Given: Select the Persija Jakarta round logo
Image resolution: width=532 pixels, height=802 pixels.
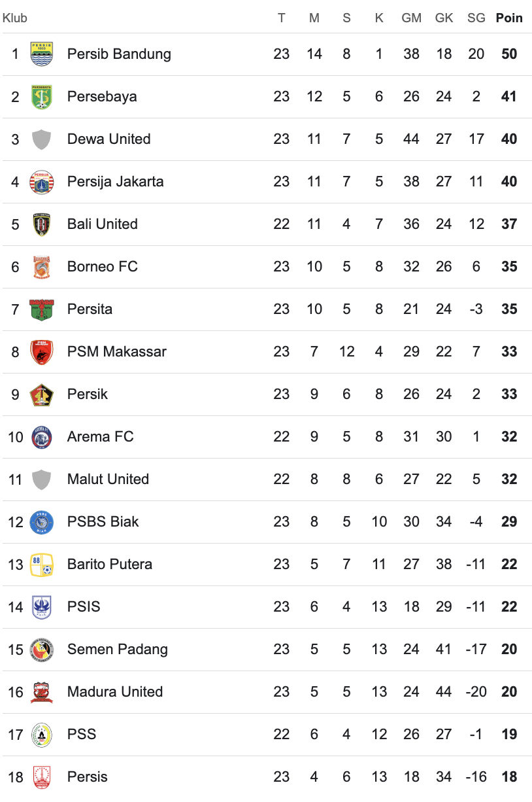Looking at the screenshot, I should [42, 181].
